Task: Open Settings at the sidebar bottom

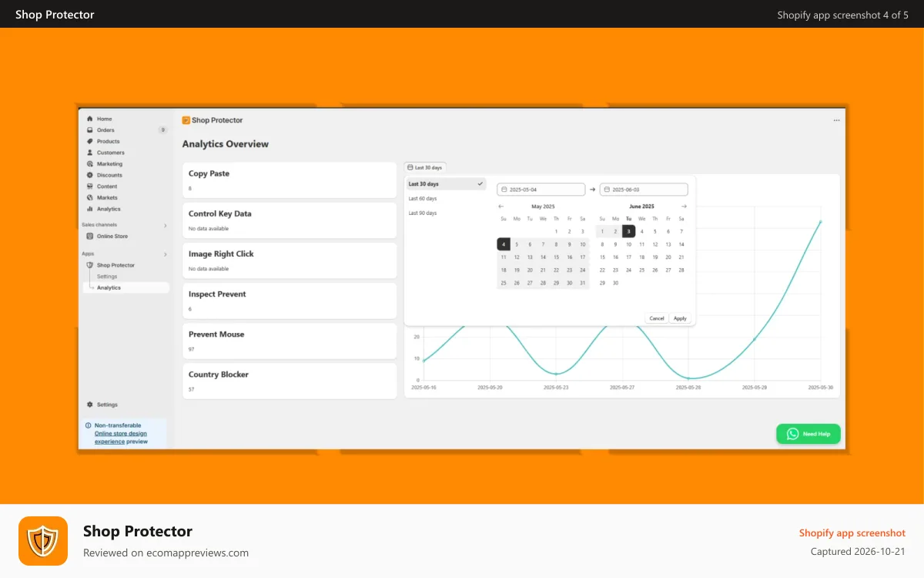Action: [107, 405]
